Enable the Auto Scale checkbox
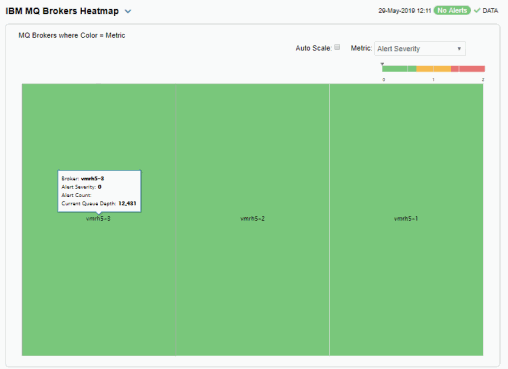 [x=337, y=47]
